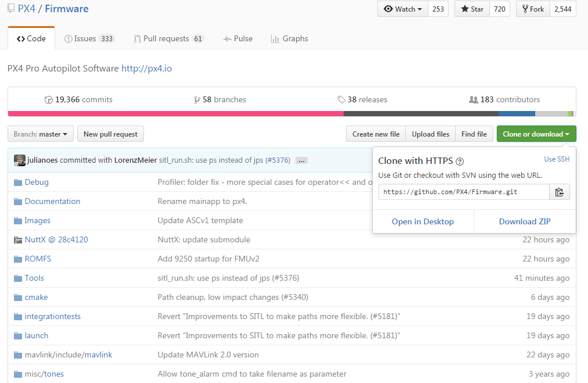View the 183 contributors
The height and width of the screenshot is (383, 588).
[505, 99]
